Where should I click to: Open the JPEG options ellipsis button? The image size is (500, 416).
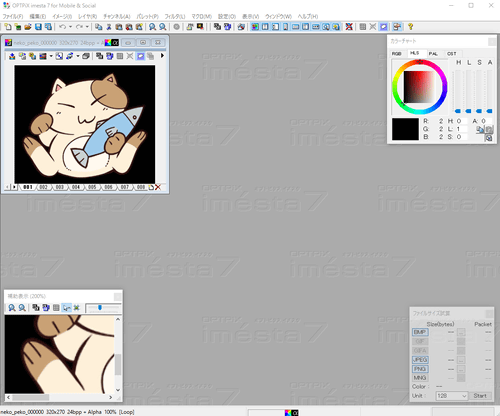tap(461, 360)
